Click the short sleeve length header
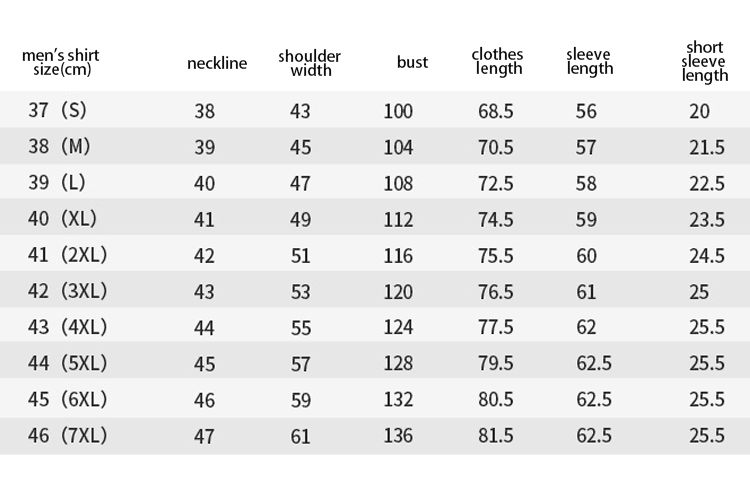750x500 pixels. coord(705,62)
